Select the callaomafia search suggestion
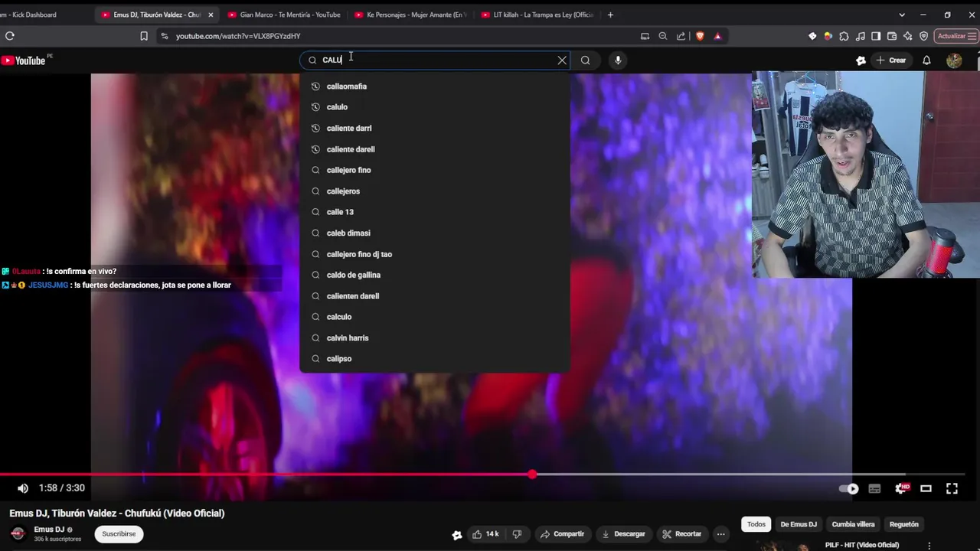Viewport: 980px width, 551px height. [435, 86]
